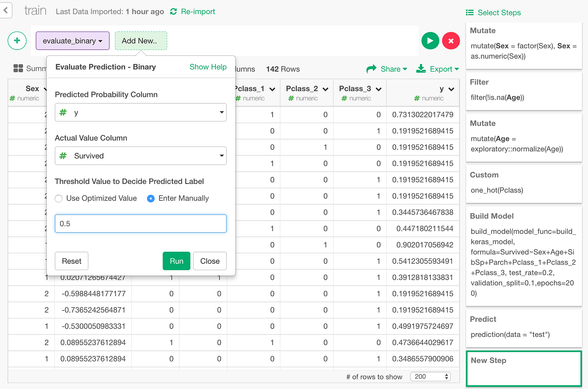Viewport: 588px width, 389px height.
Task: Click the Export download icon
Action: point(420,68)
